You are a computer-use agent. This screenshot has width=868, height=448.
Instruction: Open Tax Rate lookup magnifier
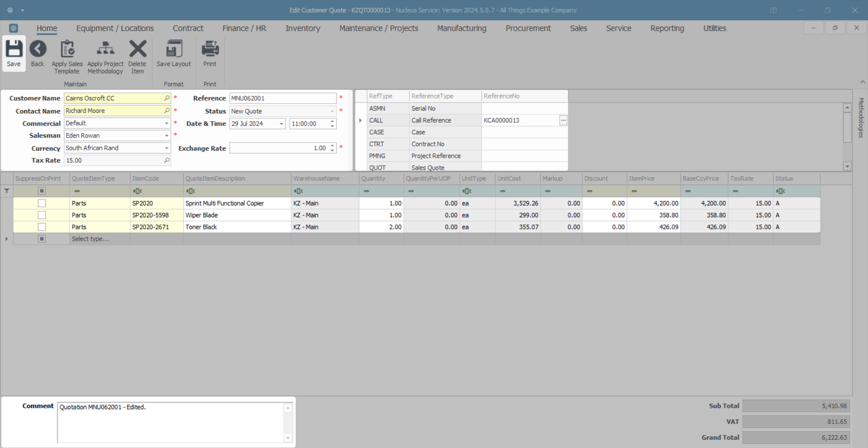pos(167,160)
